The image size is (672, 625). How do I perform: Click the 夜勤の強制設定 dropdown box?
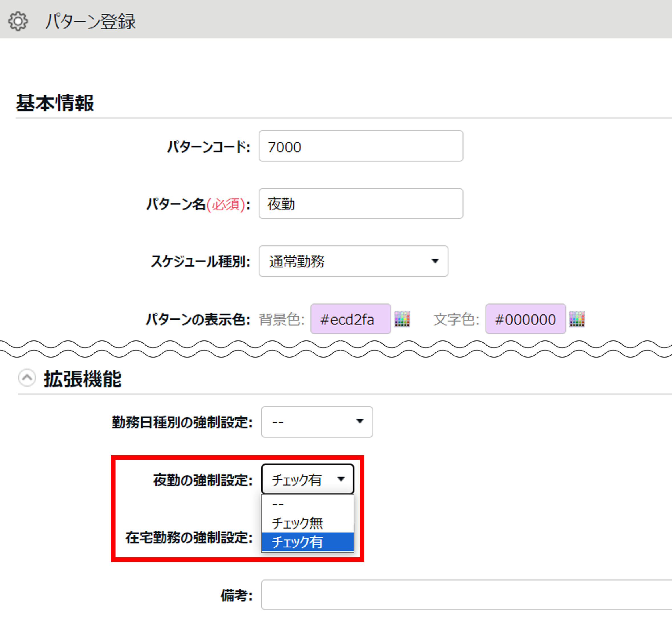coord(307,479)
